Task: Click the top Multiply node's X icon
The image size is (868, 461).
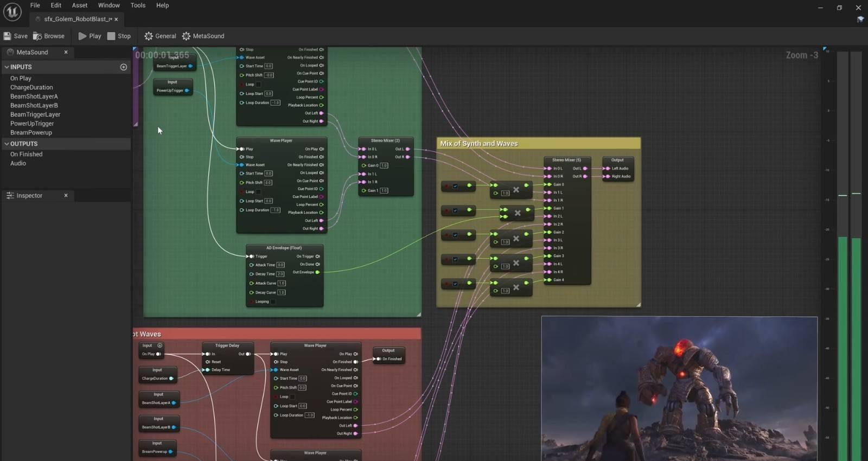Action: [516, 190]
